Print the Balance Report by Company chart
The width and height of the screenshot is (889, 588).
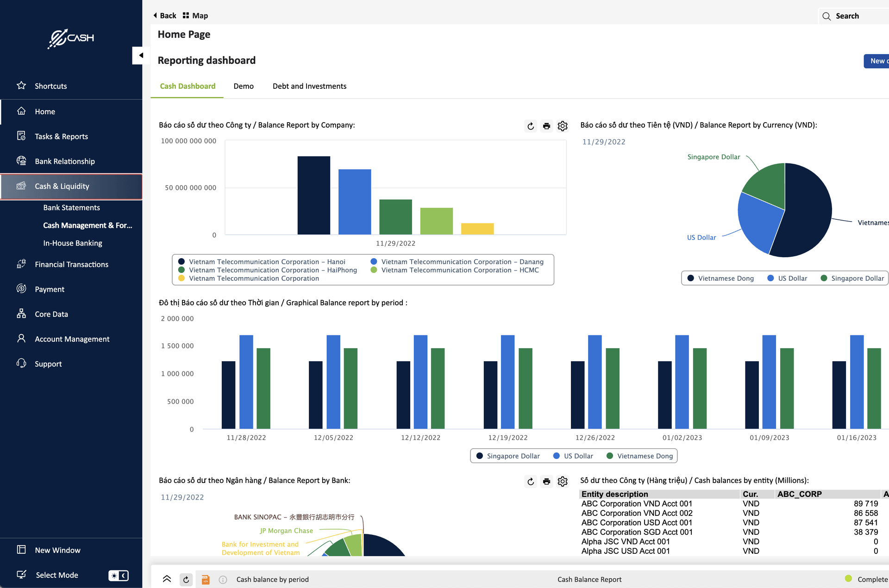click(x=546, y=126)
